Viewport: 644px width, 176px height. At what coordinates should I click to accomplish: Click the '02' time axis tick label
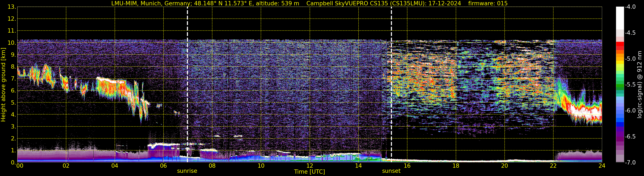66,166
